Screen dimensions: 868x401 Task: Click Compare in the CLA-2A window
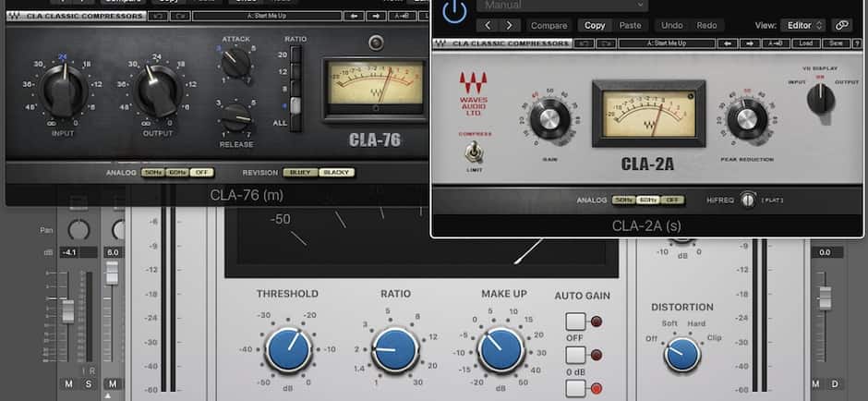tap(549, 26)
